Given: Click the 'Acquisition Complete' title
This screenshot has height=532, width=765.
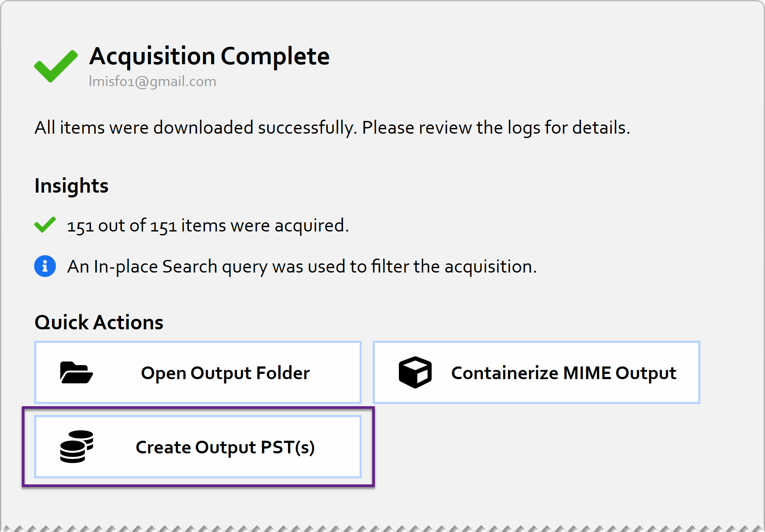Looking at the screenshot, I should point(209,56).
